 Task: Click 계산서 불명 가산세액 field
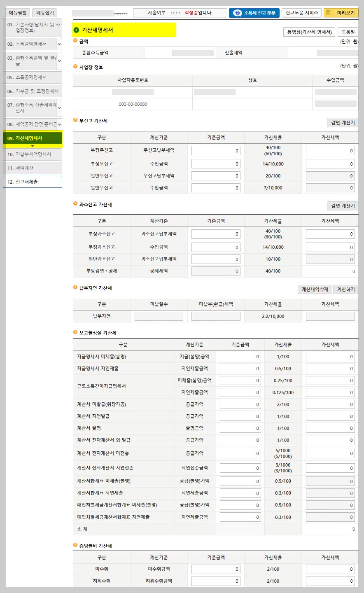click(x=330, y=428)
